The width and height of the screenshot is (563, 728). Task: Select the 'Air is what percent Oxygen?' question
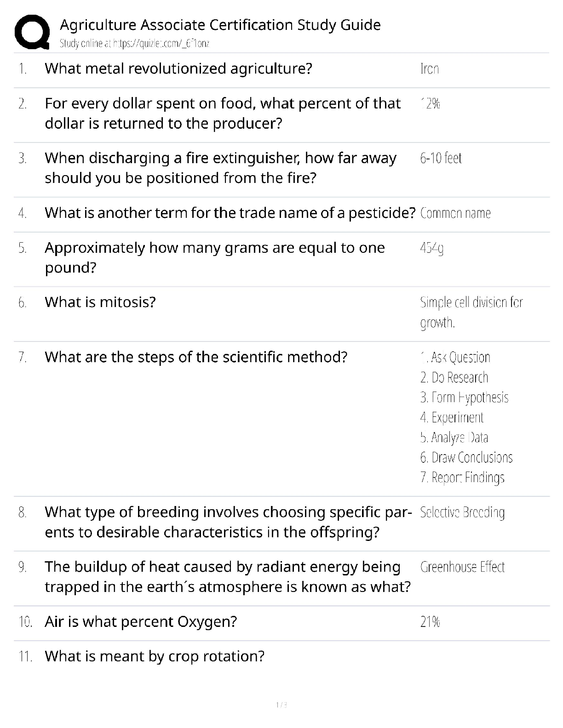(x=140, y=621)
